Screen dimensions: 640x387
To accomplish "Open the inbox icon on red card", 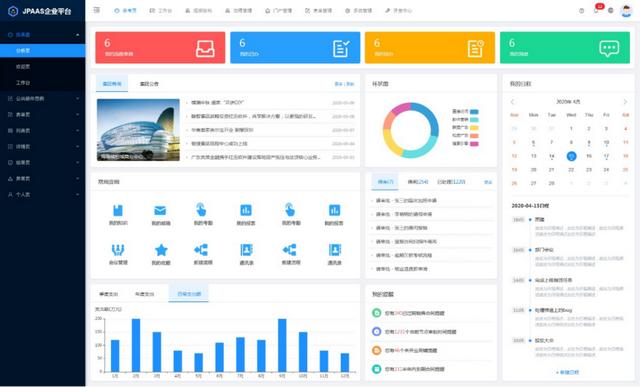I will 205,49.
